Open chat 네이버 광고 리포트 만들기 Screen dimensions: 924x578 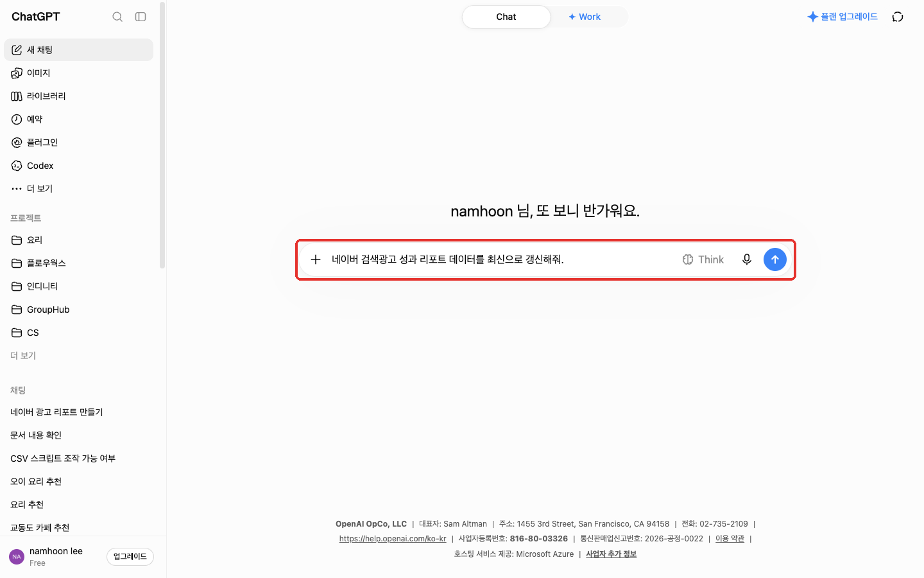(78, 412)
